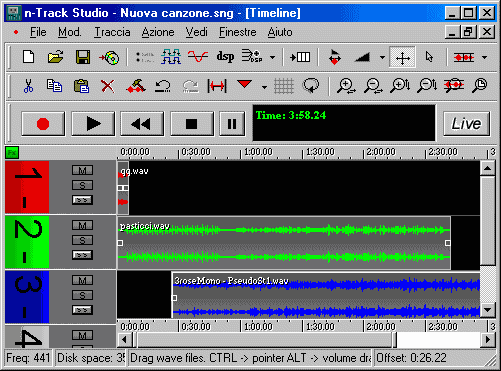Click the last magnifier zoom icon

point(480,86)
